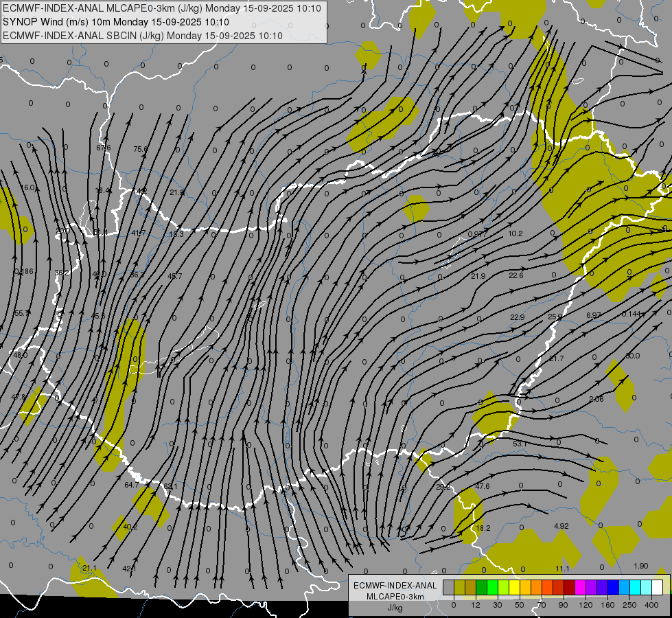This screenshot has width=672, height=618.
Task: Click the legend scale value 160
Action: [x=607, y=605]
